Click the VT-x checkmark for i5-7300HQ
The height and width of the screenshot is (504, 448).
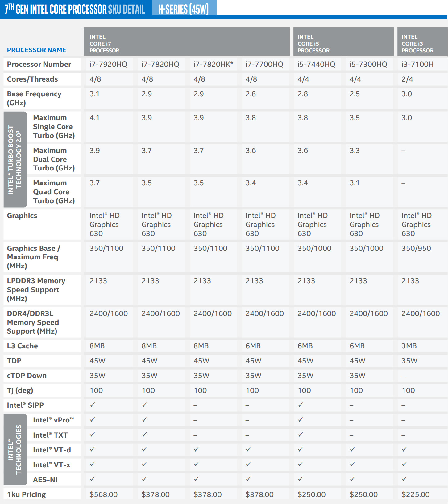coord(353,464)
